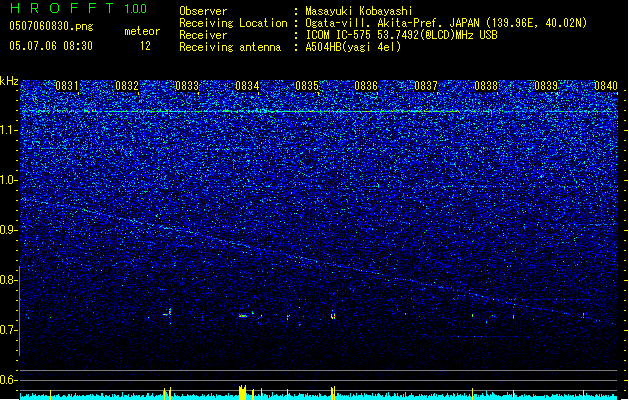
Task: Select the filename 0507060830.png
Action: [51, 26]
